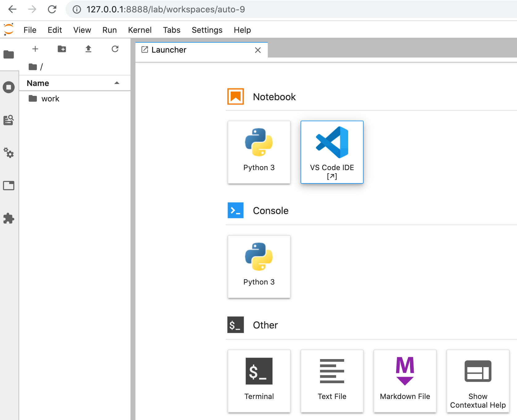Click the Jupyter logo in menu bar
The image size is (517, 420).
[9, 30]
